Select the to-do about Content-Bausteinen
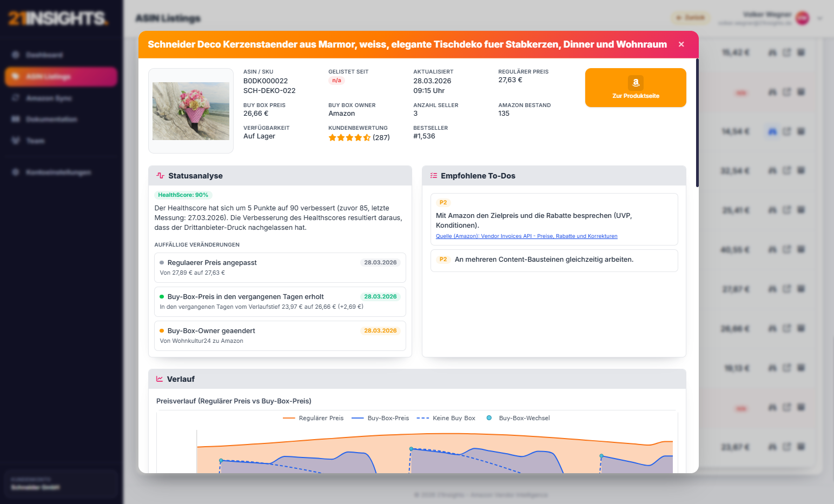This screenshot has width=834, height=504. (x=554, y=260)
